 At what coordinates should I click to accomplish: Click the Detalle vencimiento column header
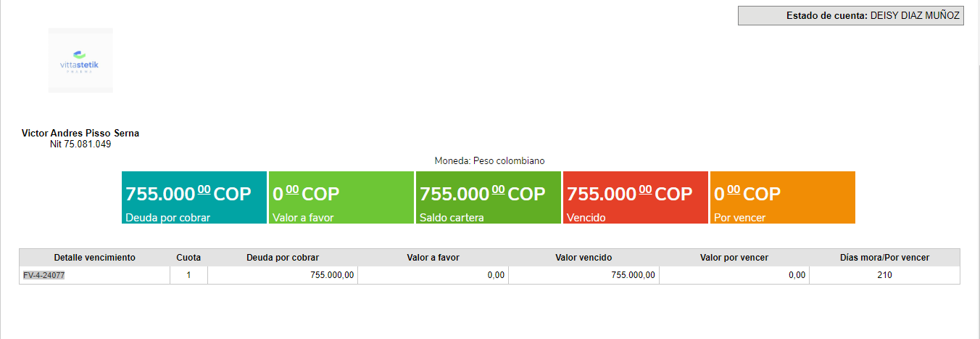pyautogui.click(x=95, y=258)
